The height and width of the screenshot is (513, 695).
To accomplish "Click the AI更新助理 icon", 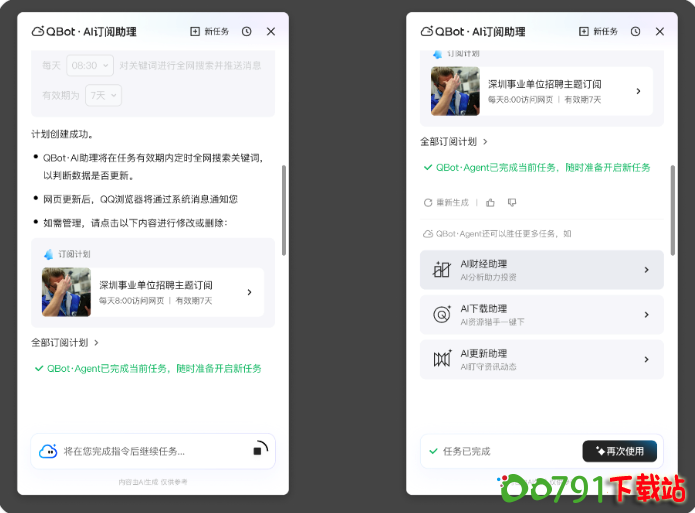I will coord(441,359).
